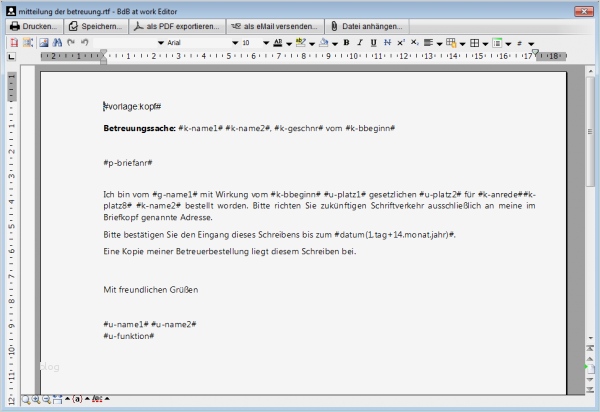Image resolution: width=600 pixels, height=412 pixels.
Task: Click the zoom magnifier icon
Action: pos(26,400)
